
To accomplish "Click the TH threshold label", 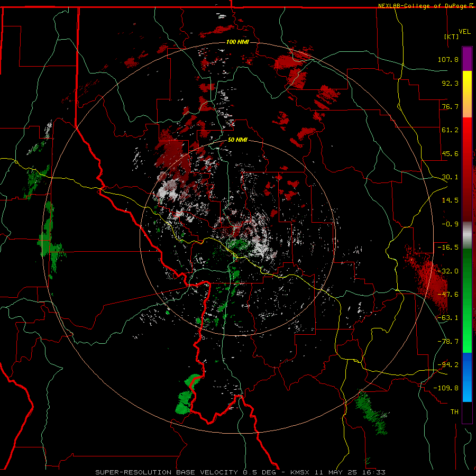I will (x=454, y=412).
